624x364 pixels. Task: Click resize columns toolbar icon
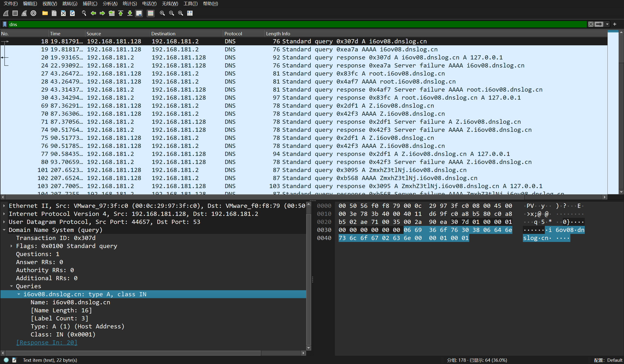point(190,13)
